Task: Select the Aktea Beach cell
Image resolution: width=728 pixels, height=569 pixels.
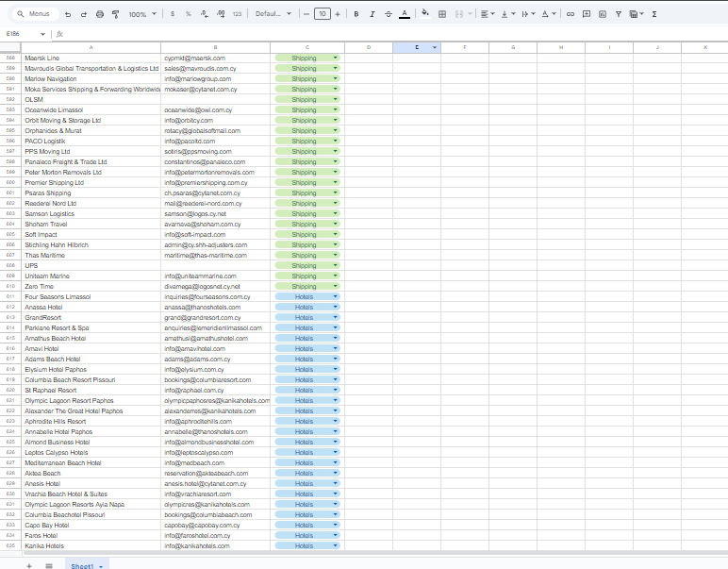Action: tap(91, 474)
